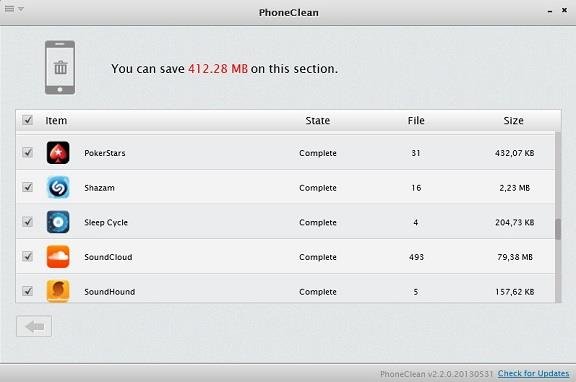Screen dimensions: 576x382
Task: Click the Sleep Cycle app icon
Action: 58,222
